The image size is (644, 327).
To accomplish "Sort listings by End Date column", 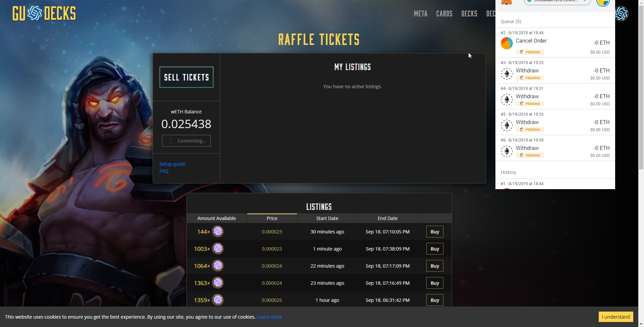I will pos(388,218).
